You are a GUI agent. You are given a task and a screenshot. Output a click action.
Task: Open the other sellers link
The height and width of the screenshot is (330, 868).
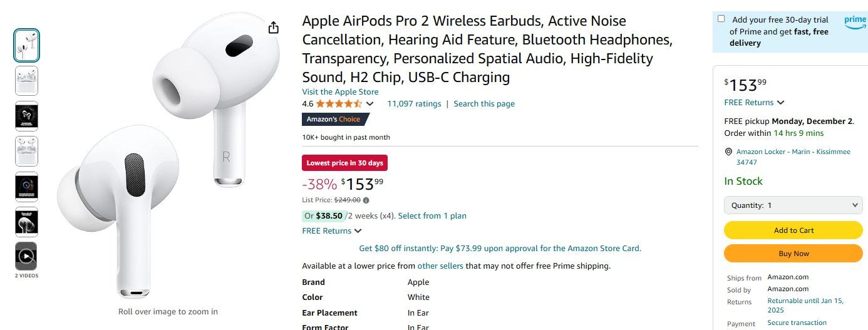point(440,266)
